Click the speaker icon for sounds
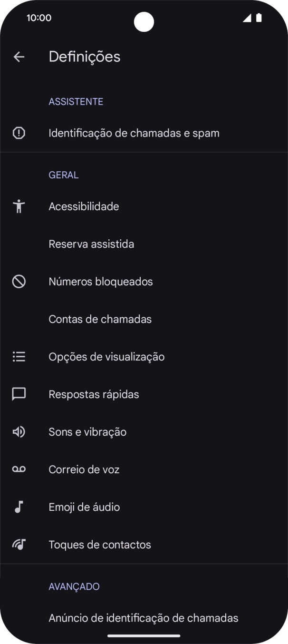The height and width of the screenshot is (644, 288). (x=19, y=431)
